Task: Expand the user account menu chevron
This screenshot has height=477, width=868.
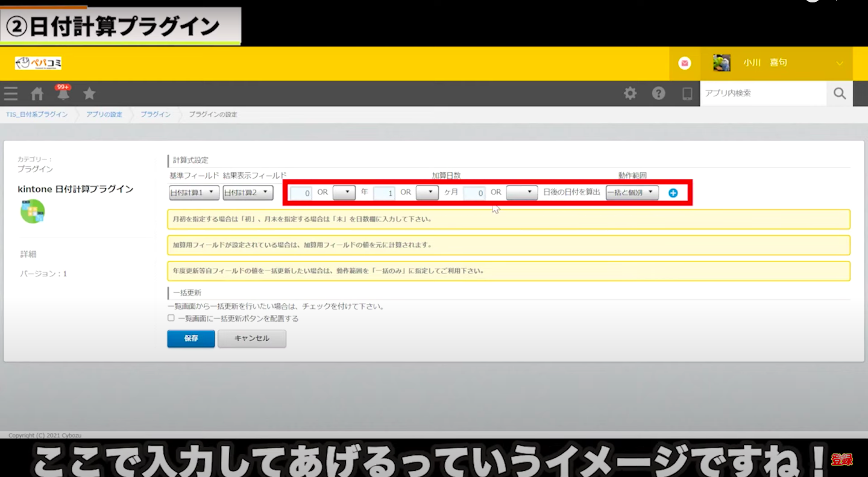Action: coord(840,63)
